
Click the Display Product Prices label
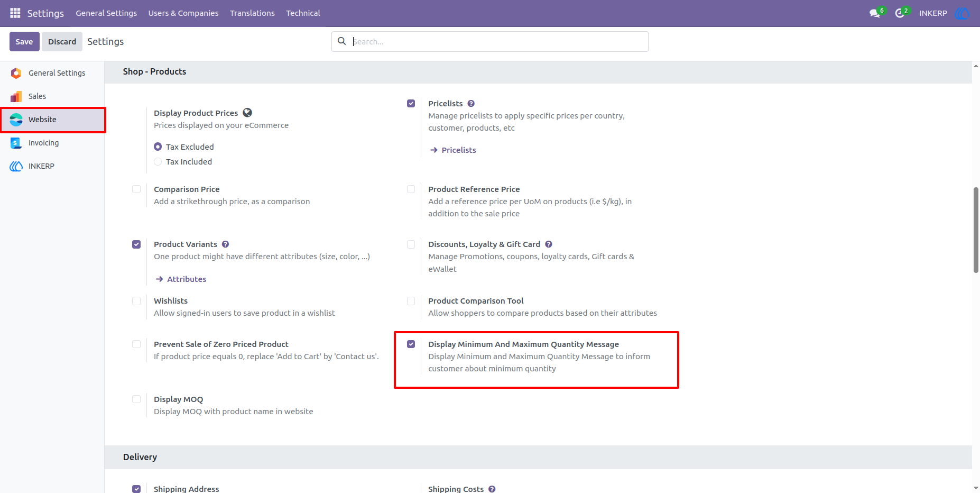[x=196, y=113]
